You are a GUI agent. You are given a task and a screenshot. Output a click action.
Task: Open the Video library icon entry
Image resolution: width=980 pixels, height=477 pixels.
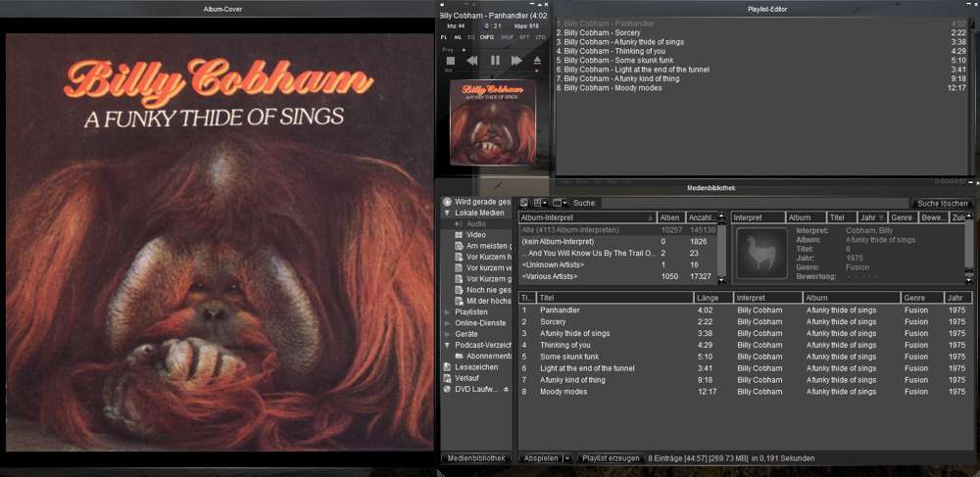pyautogui.click(x=475, y=235)
